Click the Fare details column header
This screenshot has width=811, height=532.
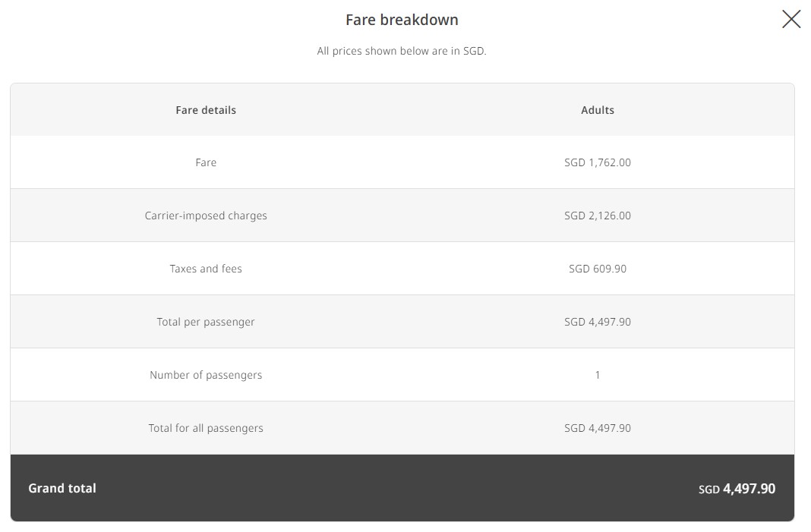pos(206,109)
